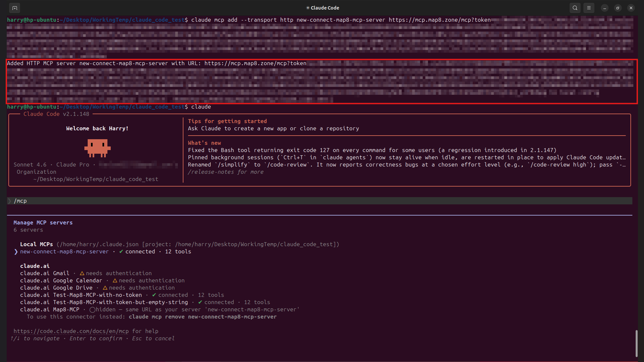Screen dimensions: 644x362
Task: Click the 'Claude Code v2.1.148' version label
Action: pyautogui.click(x=56, y=114)
